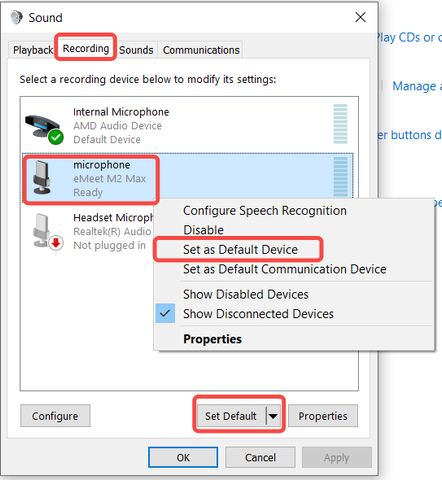Select the eMeet M2 Max microphone icon
442x480 pixels.
42,177
